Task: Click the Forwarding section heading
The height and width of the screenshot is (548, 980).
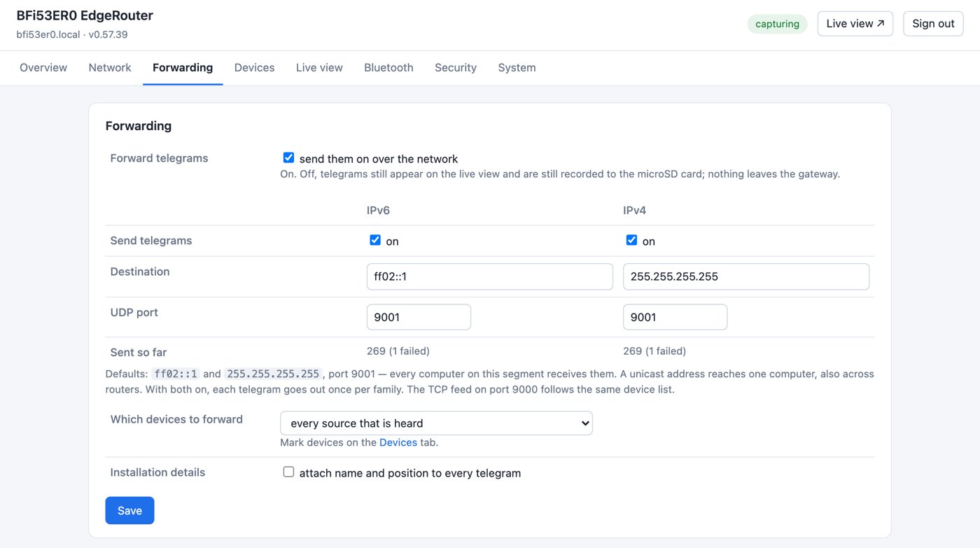Action: tap(139, 126)
